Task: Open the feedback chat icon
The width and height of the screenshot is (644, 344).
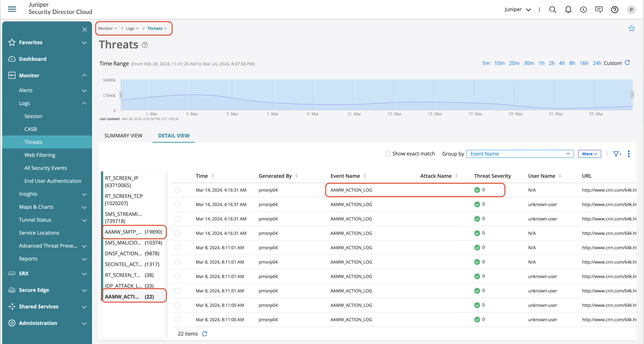Action: pos(599,9)
